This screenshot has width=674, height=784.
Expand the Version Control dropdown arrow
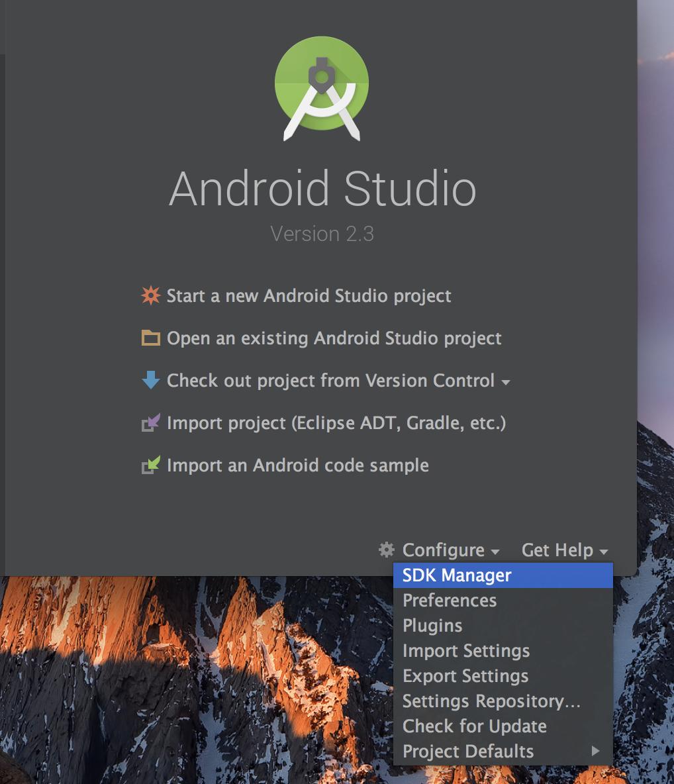[x=506, y=382]
